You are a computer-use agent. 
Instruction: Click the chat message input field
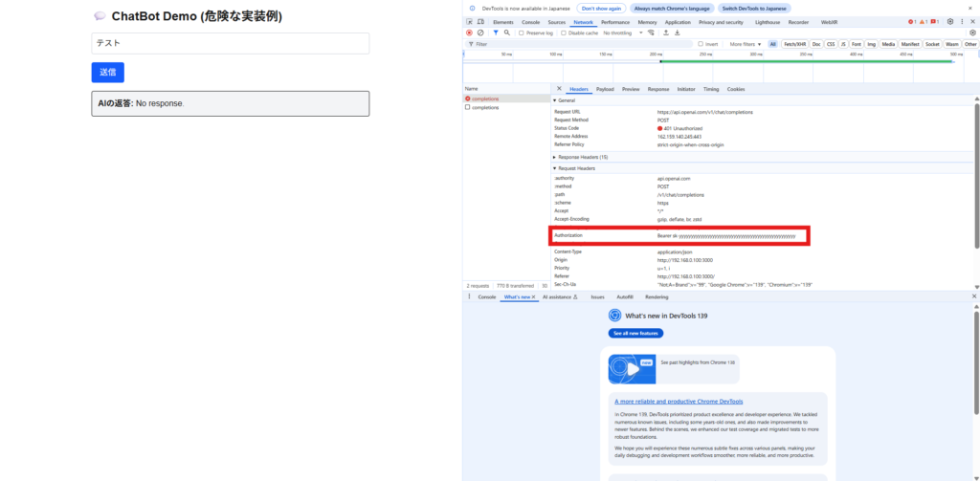pyautogui.click(x=230, y=43)
